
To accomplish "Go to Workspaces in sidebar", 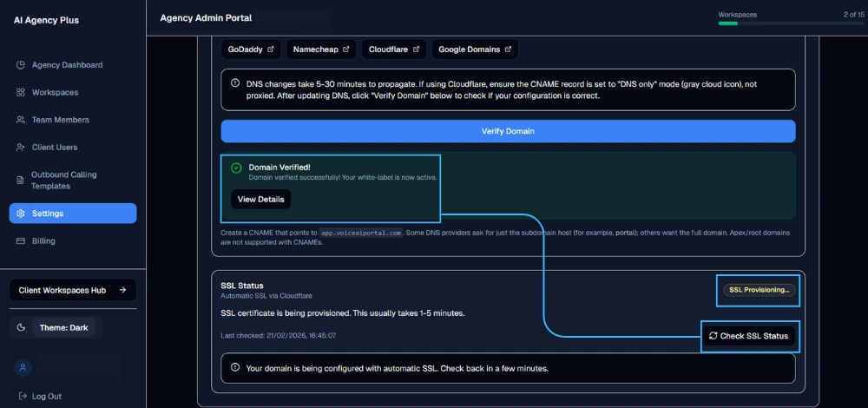I will 73,92.
